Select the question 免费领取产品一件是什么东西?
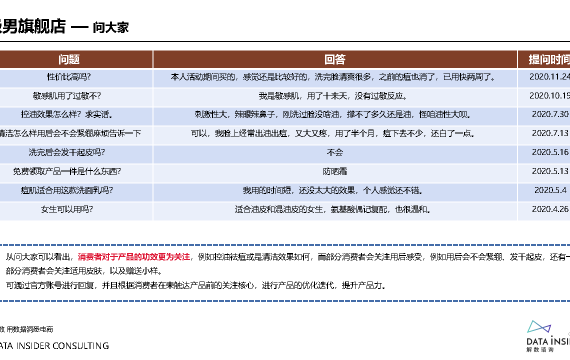The image size is (570, 360). coord(67,171)
